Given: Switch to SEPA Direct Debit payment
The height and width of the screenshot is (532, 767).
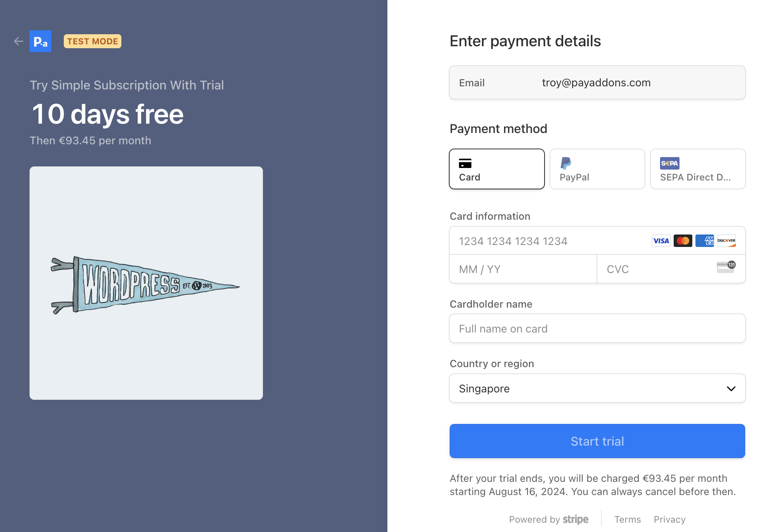Looking at the screenshot, I should coord(697,169).
